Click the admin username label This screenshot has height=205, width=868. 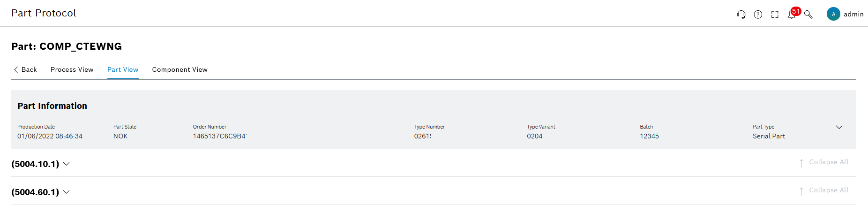pyautogui.click(x=853, y=14)
